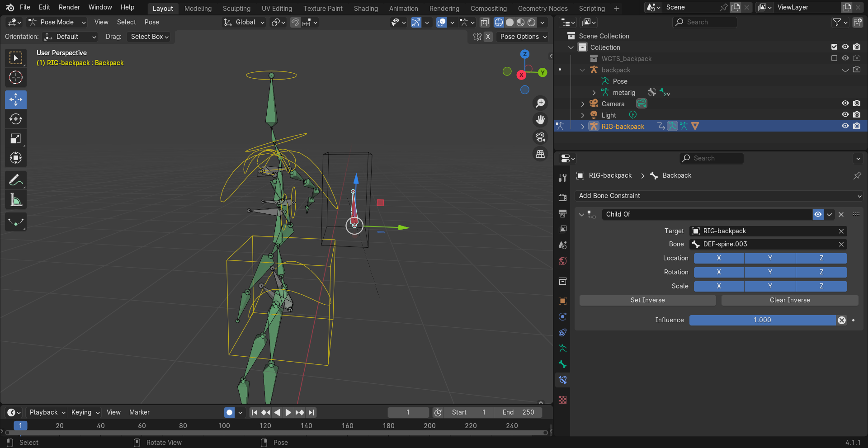868x448 pixels.
Task: Toggle RIG-backpack viewport visibility eye
Action: [x=845, y=126]
